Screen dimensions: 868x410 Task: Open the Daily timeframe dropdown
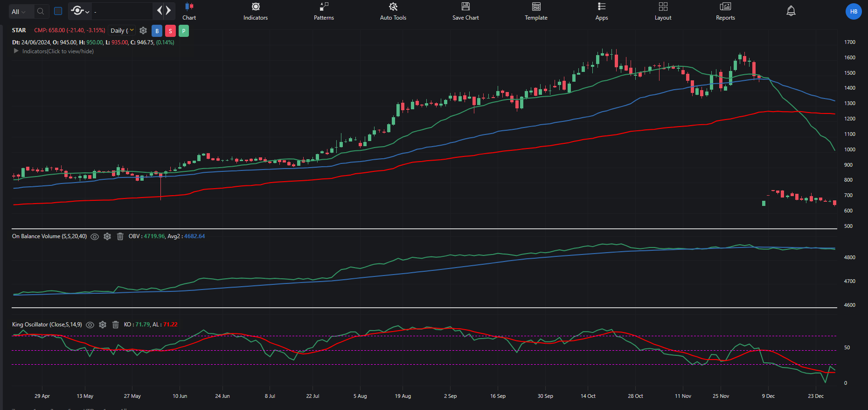click(122, 30)
